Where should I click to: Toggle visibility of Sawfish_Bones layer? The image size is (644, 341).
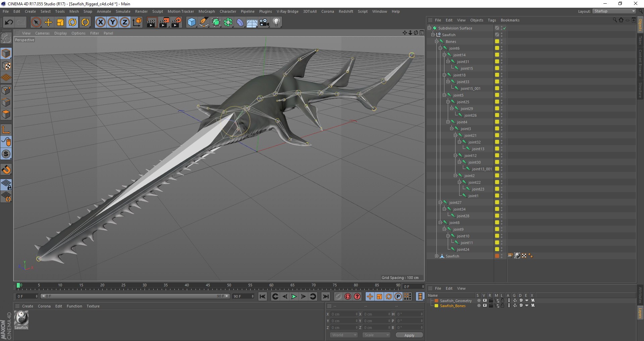click(485, 306)
